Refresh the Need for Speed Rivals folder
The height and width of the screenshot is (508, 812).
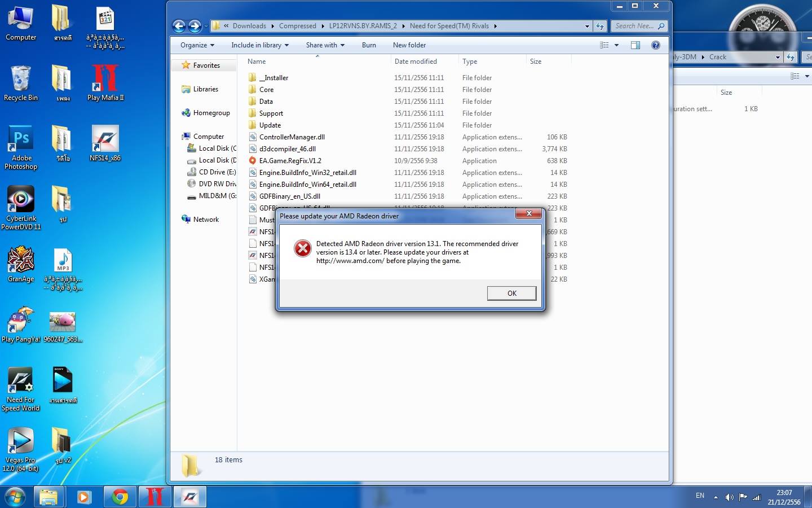(x=600, y=26)
